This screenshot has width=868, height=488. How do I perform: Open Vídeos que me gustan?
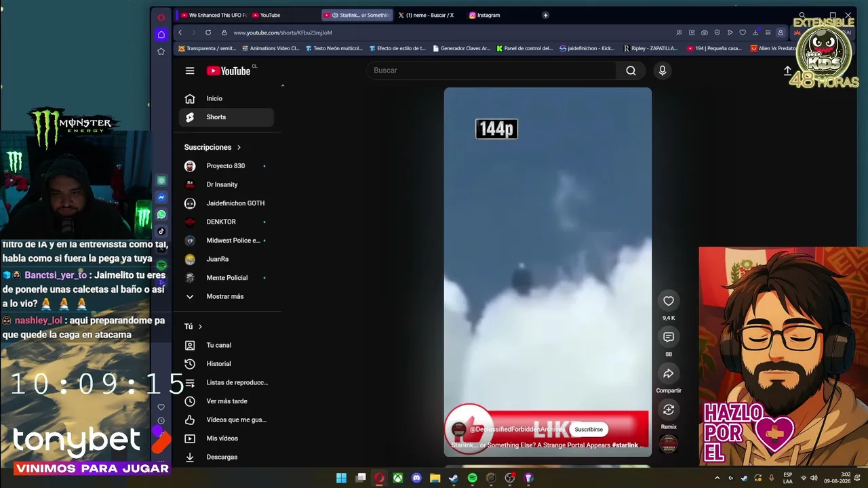click(x=226, y=420)
